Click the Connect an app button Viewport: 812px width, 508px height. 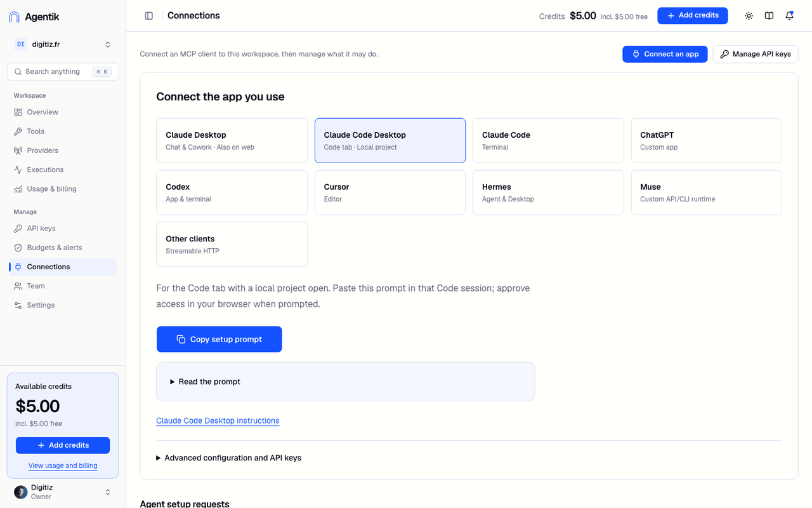pos(665,54)
